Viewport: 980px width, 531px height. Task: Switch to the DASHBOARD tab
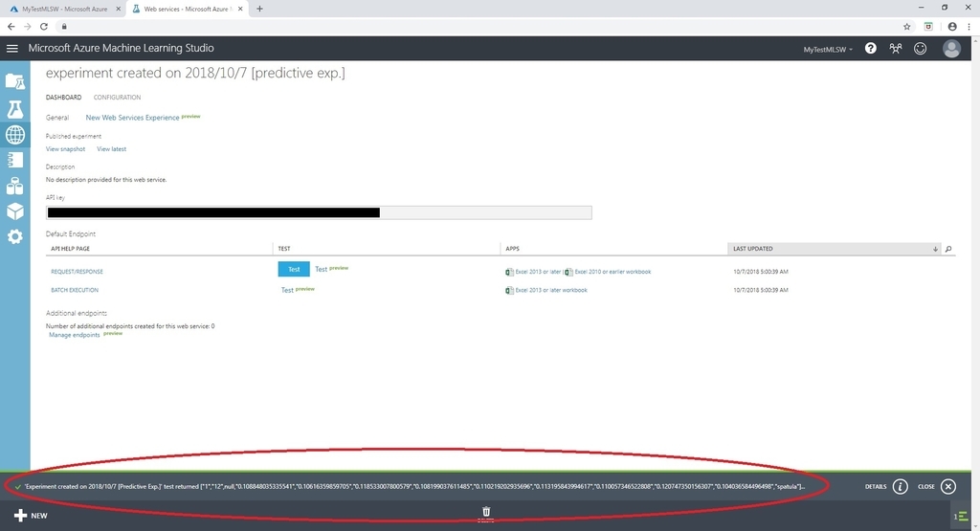[x=63, y=98]
